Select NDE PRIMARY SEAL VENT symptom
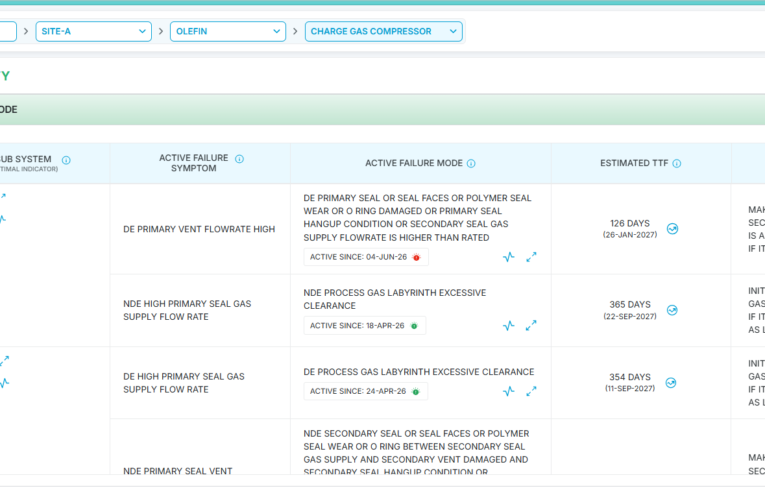This screenshot has height=495, width=765. click(x=178, y=471)
